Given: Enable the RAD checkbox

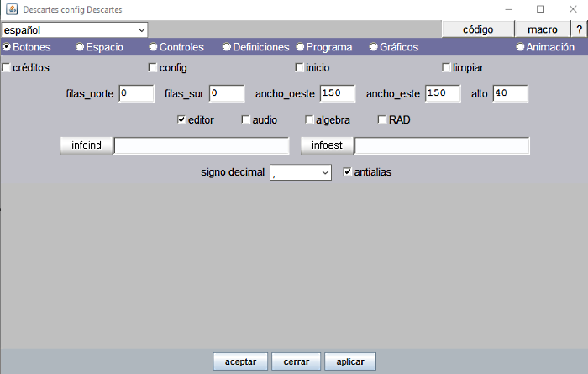Looking at the screenshot, I should [382, 119].
